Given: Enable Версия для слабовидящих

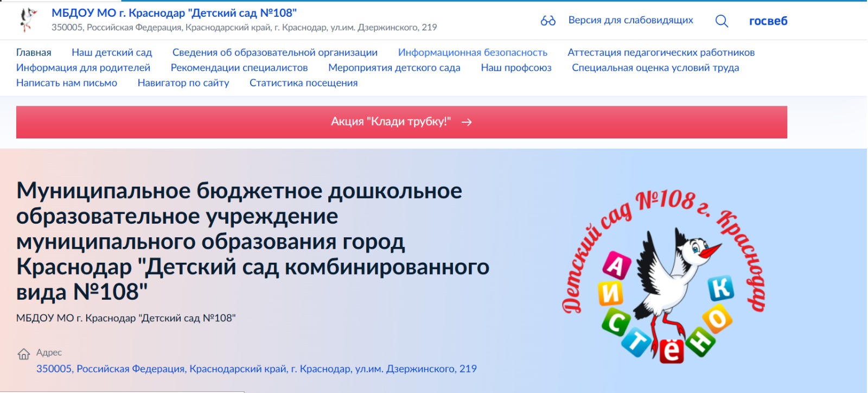Looking at the screenshot, I should tap(630, 20).
